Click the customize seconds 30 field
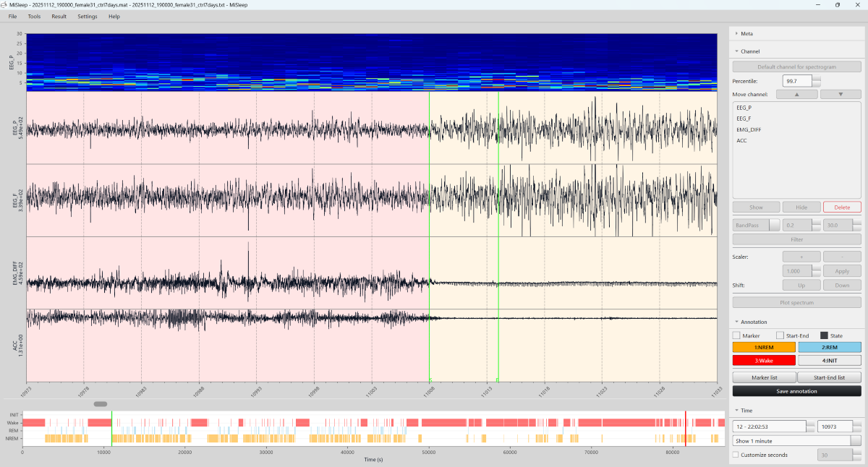 835,455
